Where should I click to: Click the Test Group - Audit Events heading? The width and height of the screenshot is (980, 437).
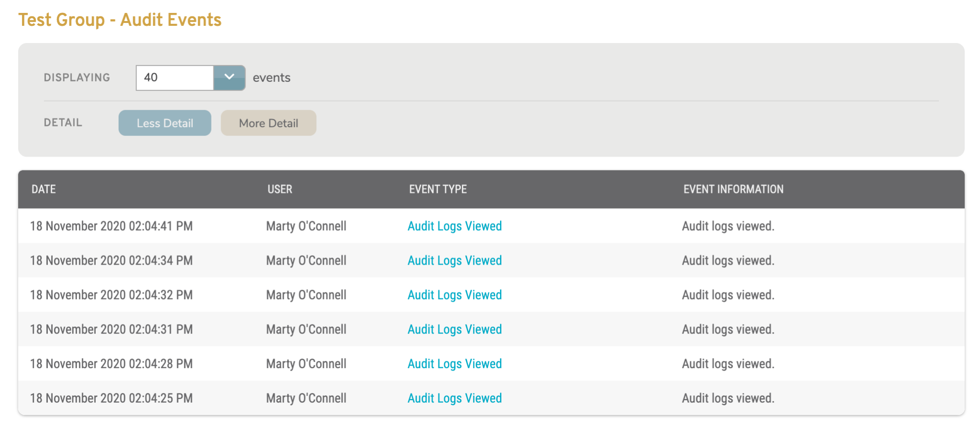[120, 20]
